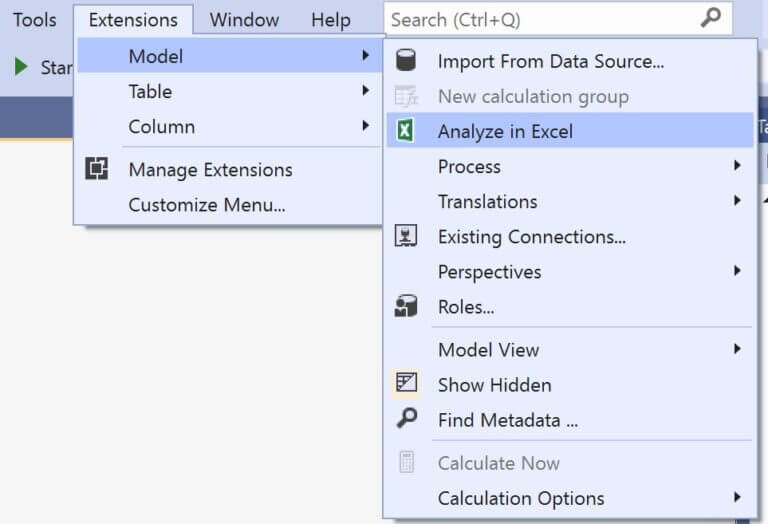Open the Tools menu
The image size is (768, 524).
[34, 19]
